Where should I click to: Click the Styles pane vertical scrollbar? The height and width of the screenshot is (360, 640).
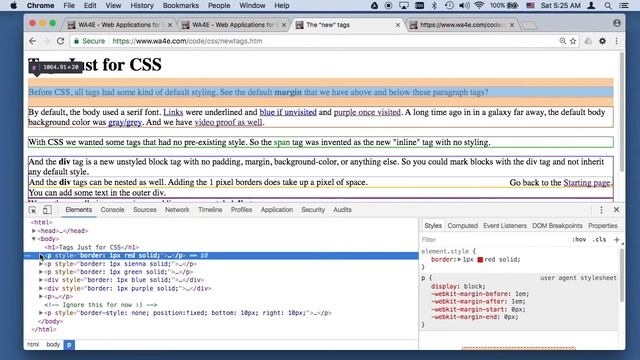pyautogui.click(x=621, y=276)
